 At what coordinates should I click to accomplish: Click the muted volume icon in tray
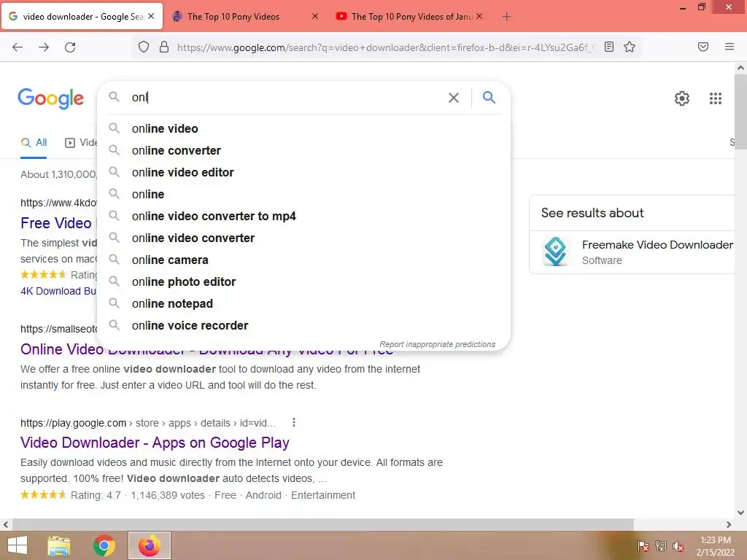[678, 546]
